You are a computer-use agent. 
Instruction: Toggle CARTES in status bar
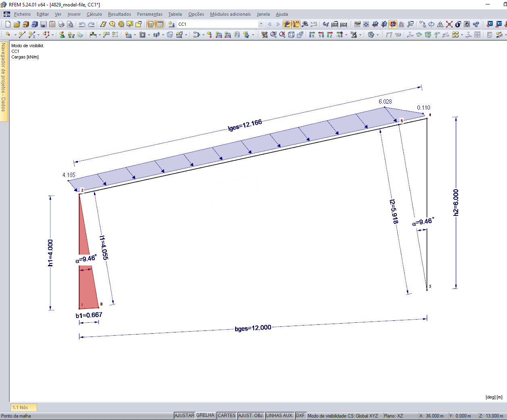(227, 416)
